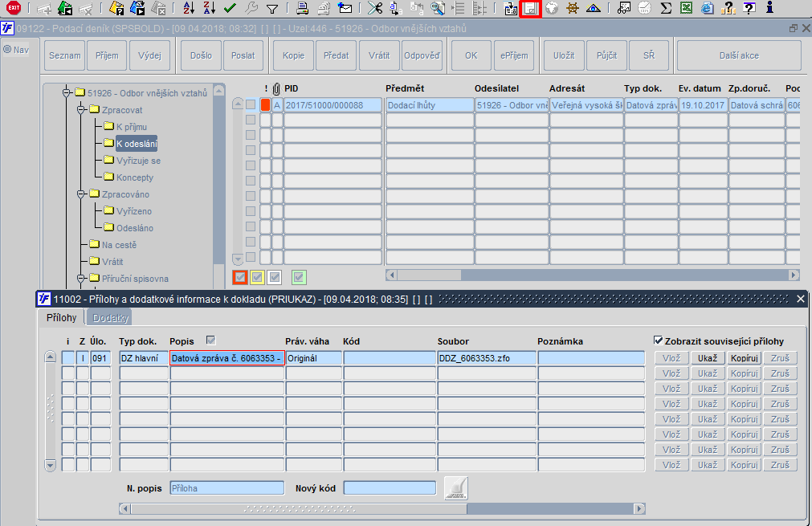
Task: Toggle 'Zobrazit související přílohy' checkbox
Action: click(x=659, y=341)
